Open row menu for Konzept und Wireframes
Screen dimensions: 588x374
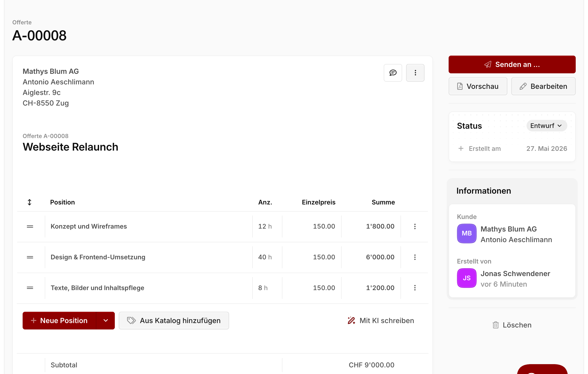[x=415, y=226]
